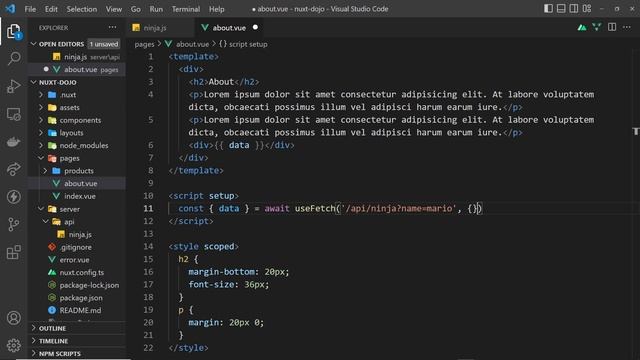Expand the .nuxt folder
The image size is (640, 360).
[x=41, y=95]
